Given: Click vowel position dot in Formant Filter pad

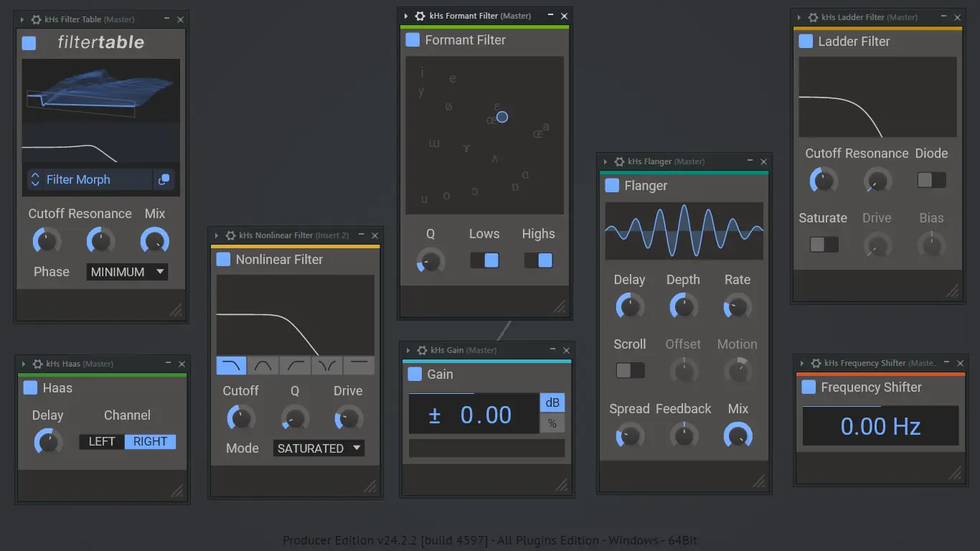Looking at the screenshot, I should (x=502, y=116).
